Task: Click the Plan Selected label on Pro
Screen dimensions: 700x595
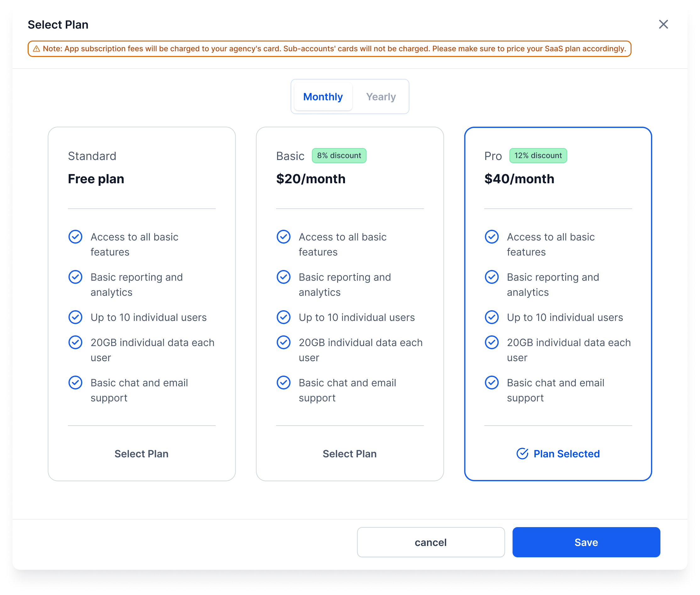Action: tap(566, 454)
